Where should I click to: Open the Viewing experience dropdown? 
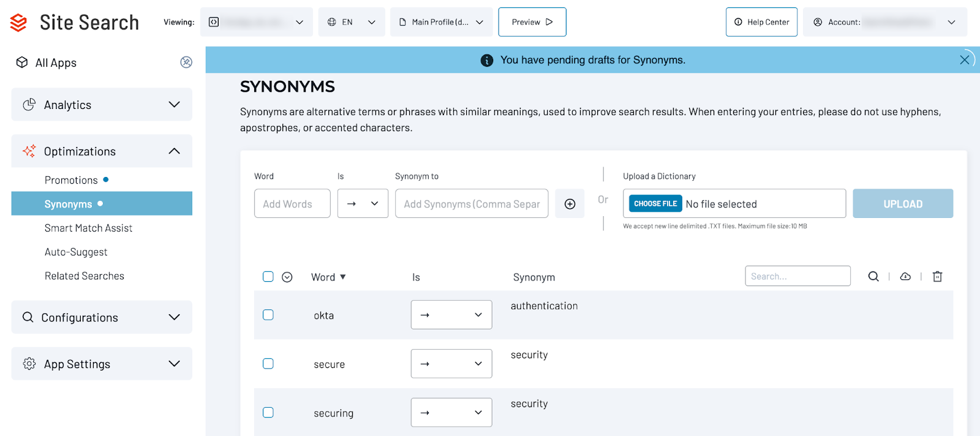pos(256,22)
